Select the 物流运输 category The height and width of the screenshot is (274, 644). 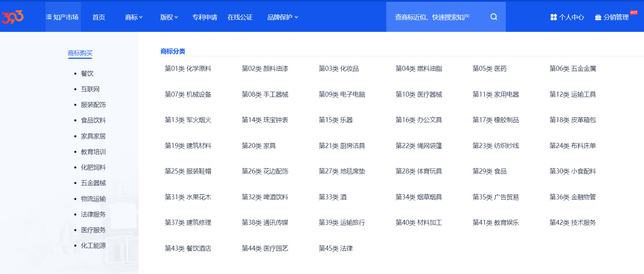[93, 199]
